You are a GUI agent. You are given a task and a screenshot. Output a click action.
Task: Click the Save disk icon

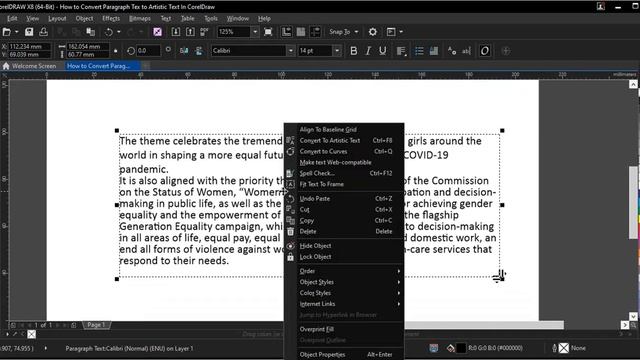tap(29, 32)
